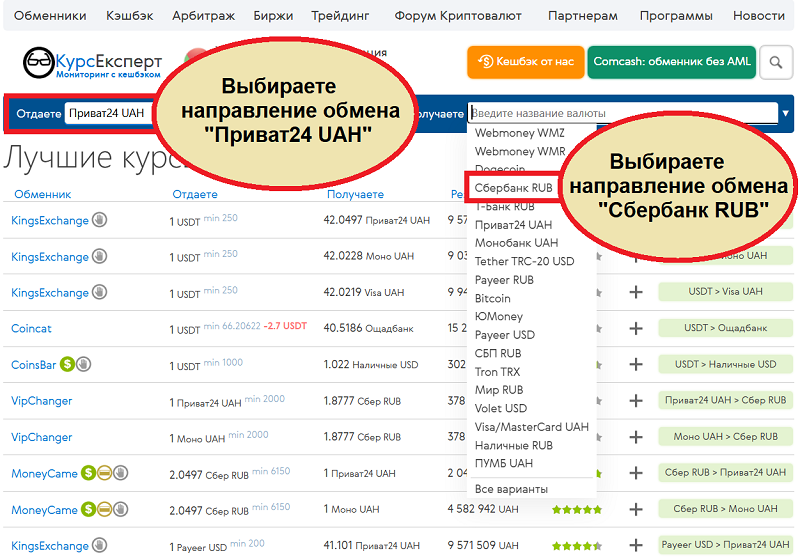Select Bitcoin from the currency dropdown

pos(492,298)
